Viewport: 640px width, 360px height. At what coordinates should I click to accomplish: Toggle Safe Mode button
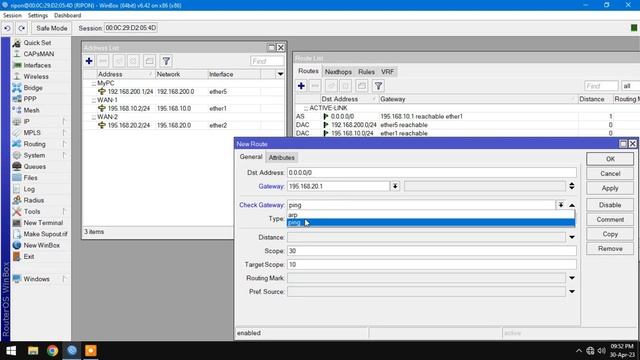tap(51, 28)
